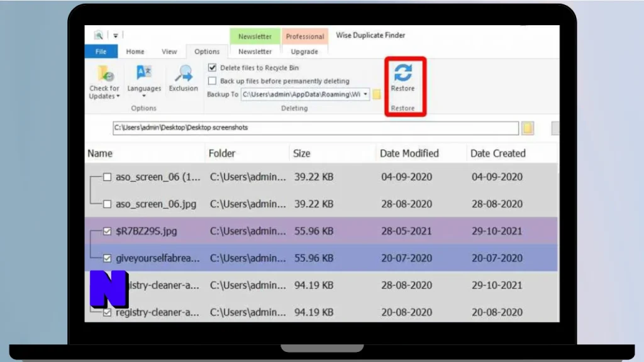
Task: Select the aso_screen_06.jpg file name
Action: tap(156, 204)
